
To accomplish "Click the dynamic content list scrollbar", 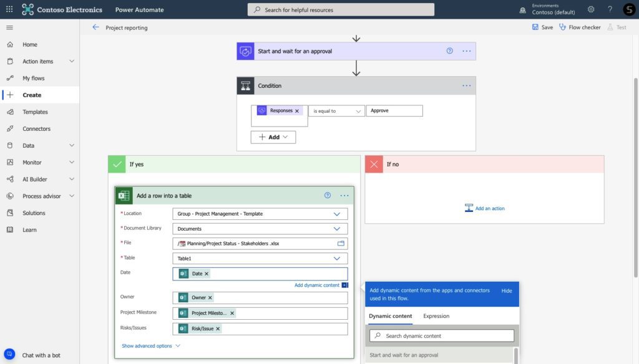I will coord(516,355).
